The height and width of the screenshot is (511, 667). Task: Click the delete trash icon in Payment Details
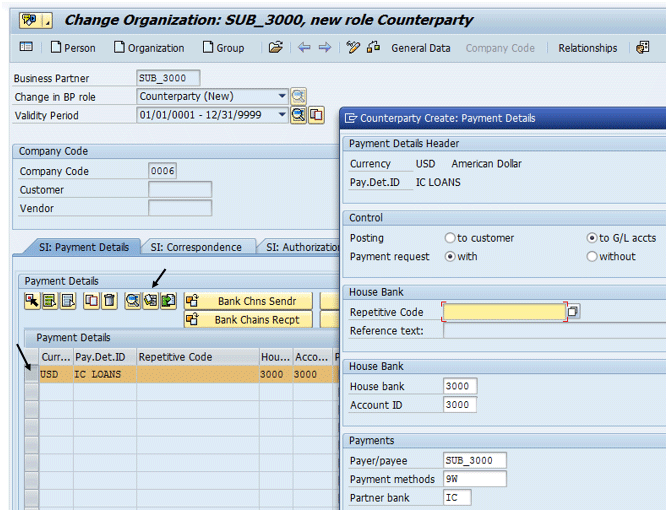point(110,301)
